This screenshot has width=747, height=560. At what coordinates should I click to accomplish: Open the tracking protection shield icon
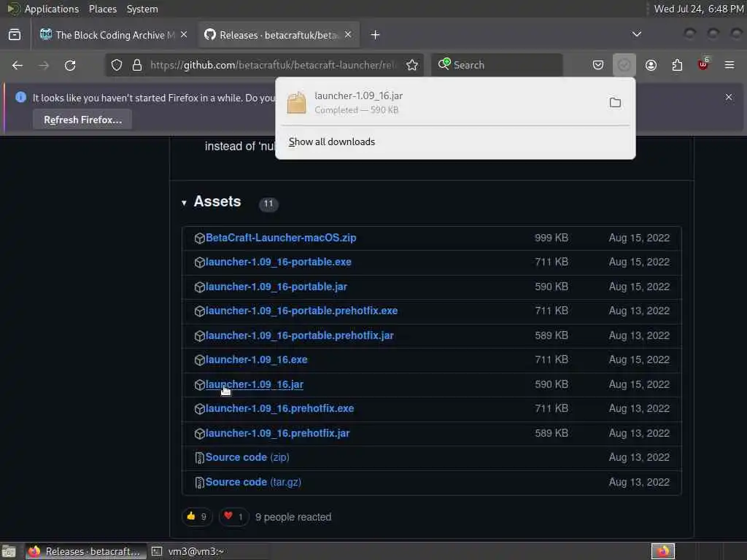click(x=117, y=65)
